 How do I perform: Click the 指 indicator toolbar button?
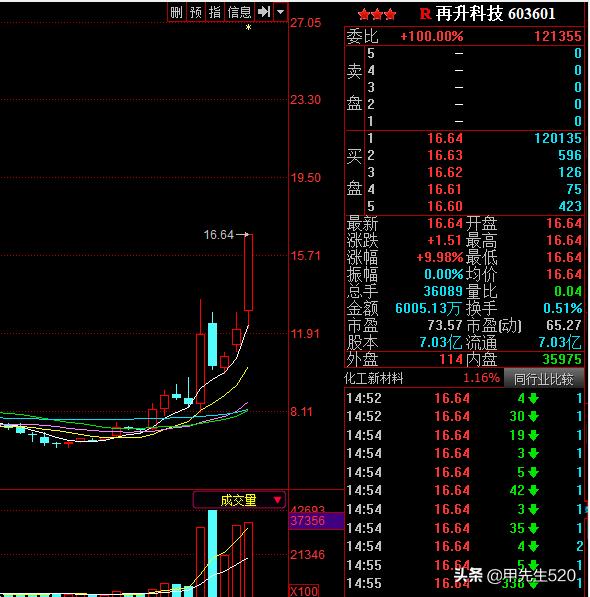[x=215, y=13]
